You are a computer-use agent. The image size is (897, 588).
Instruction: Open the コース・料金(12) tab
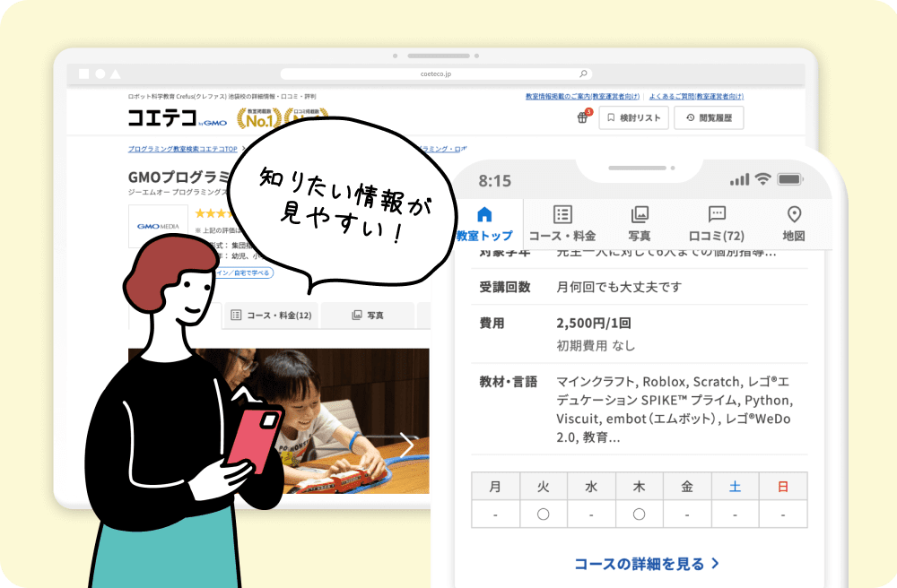click(272, 316)
